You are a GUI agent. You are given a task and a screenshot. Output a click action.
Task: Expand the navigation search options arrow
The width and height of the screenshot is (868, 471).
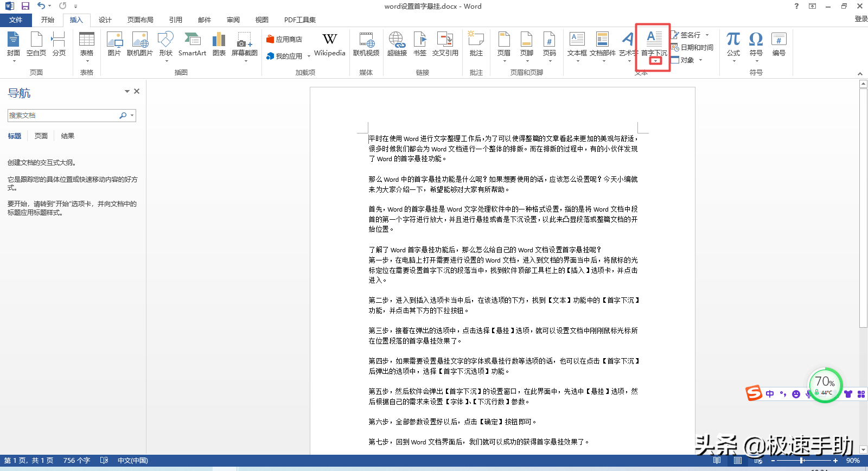pos(132,116)
